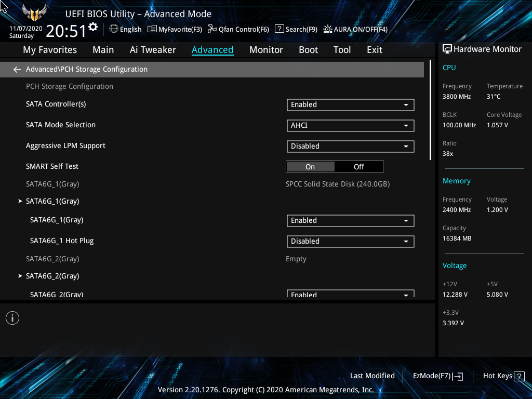Click the info circle icon
532x399 pixels.
point(12,318)
